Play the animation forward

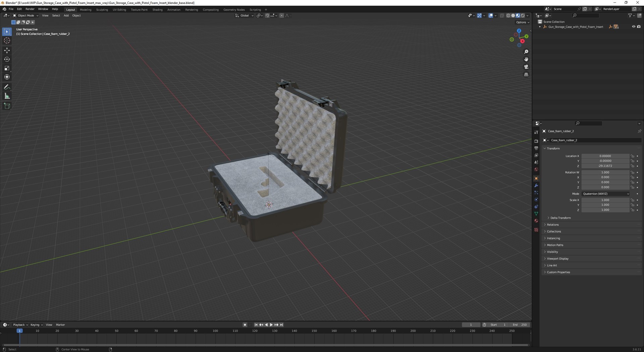tap(271, 325)
